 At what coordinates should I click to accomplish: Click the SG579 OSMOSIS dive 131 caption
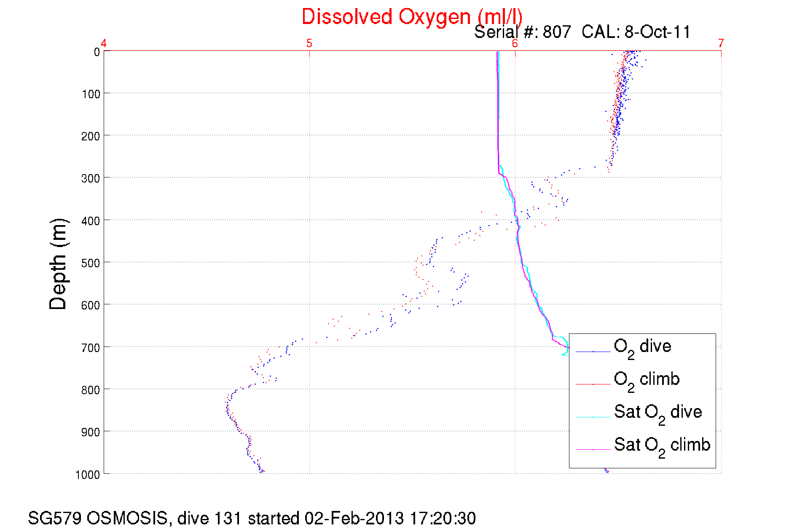tap(252, 518)
